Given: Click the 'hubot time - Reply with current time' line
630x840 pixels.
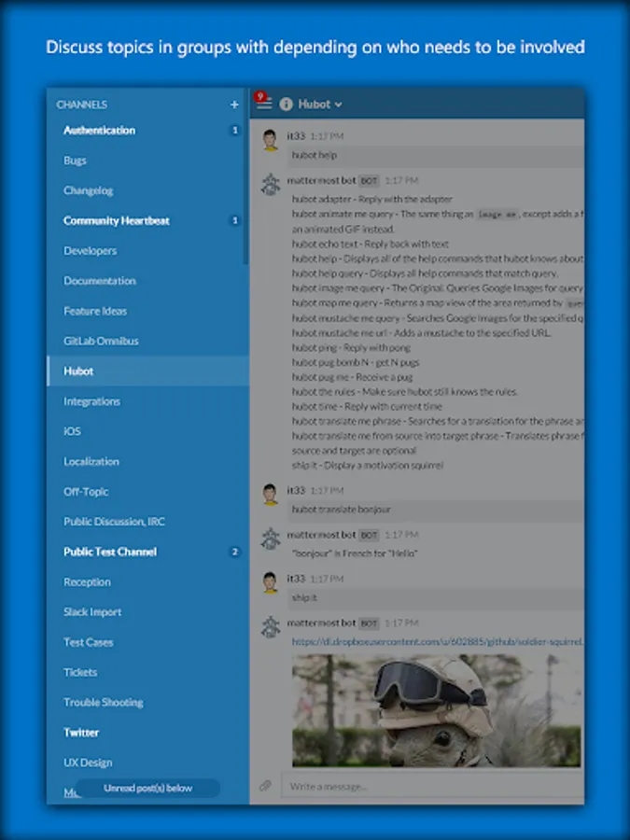Looking at the screenshot, I should (367, 407).
